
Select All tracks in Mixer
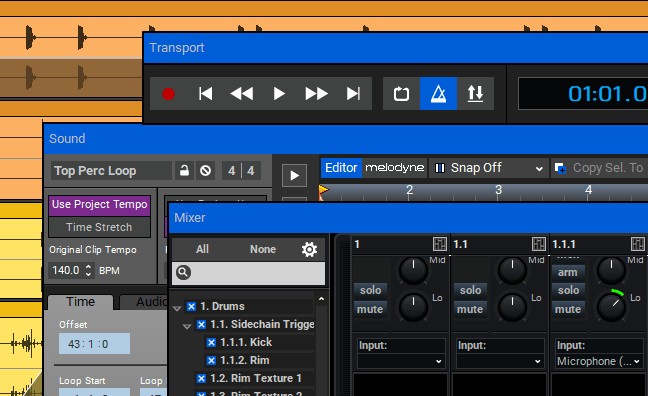click(x=202, y=249)
